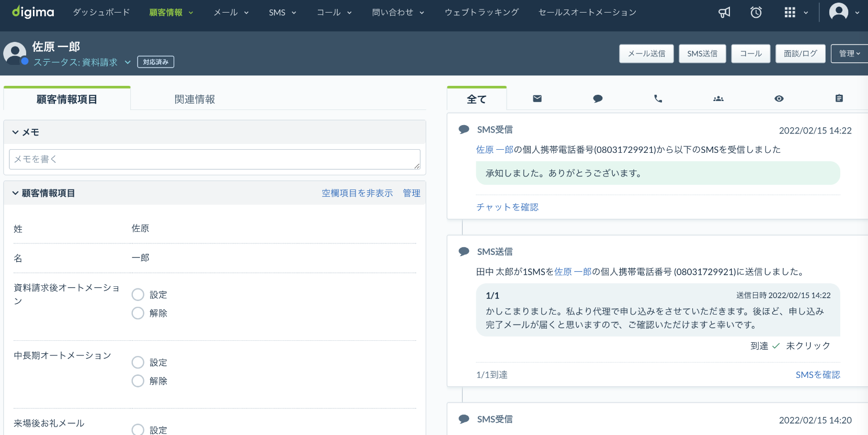Filter timeline by phone call tab

pyautogui.click(x=658, y=98)
